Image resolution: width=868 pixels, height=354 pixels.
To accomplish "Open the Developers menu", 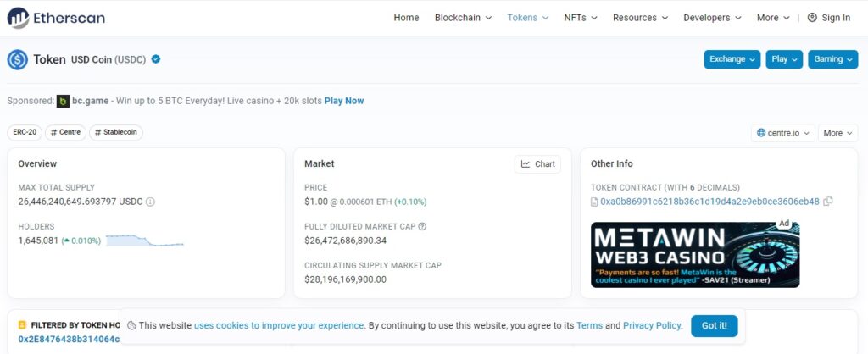I will (x=712, y=18).
